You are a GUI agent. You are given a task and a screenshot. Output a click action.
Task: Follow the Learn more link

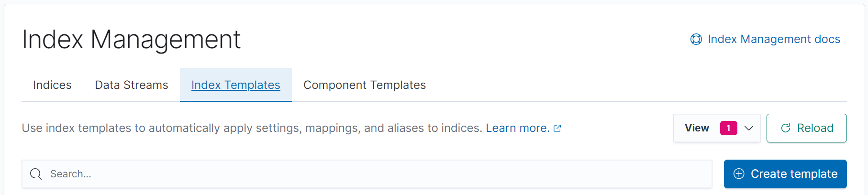[517, 128]
